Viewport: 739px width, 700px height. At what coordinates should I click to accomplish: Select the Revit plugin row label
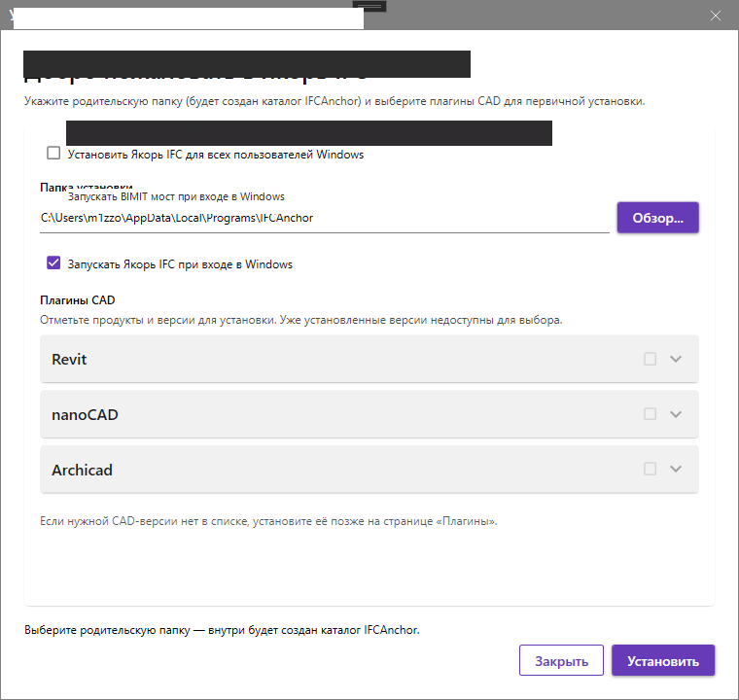[69, 360]
